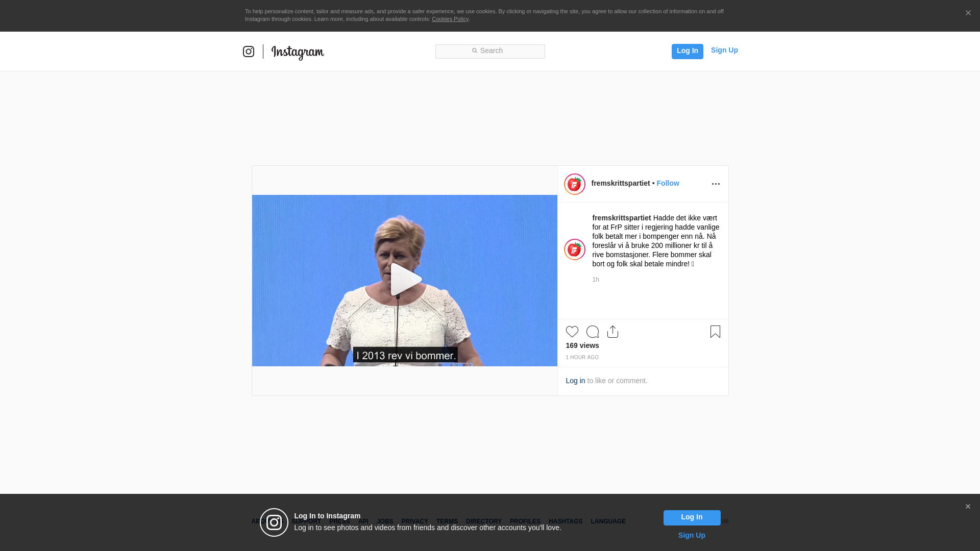980x551 pixels.
Task: Click Sign Up in bottom banner
Action: point(692,535)
